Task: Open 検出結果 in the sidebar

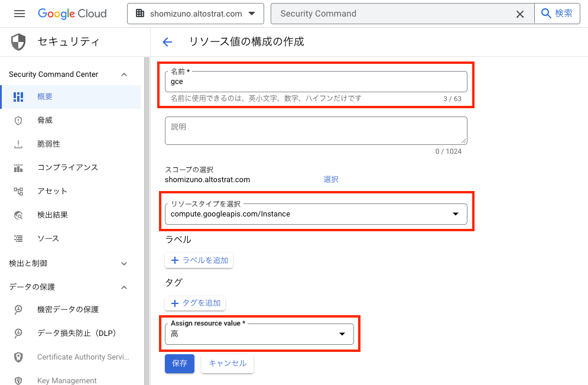Action: click(70, 215)
